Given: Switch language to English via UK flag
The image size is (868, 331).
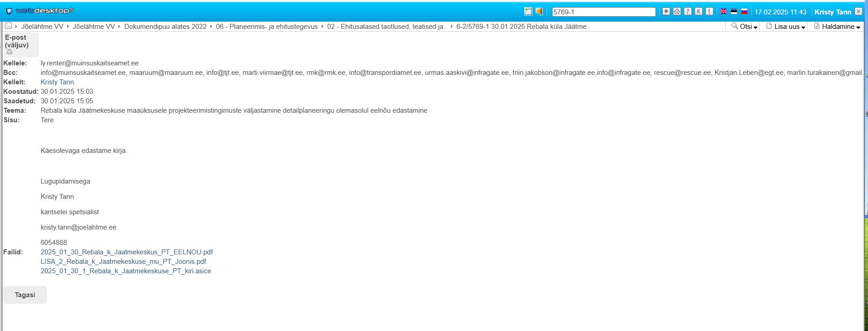Looking at the screenshot, I should click(723, 12).
